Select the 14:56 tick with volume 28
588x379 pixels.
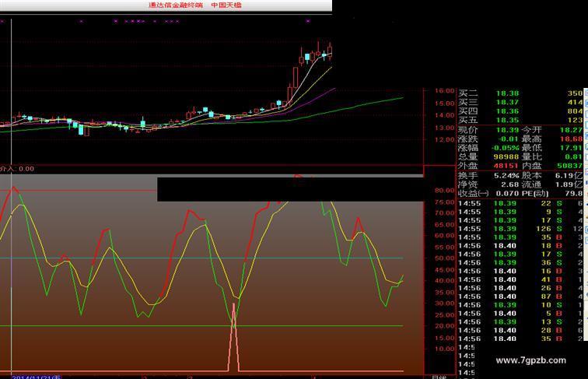[520, 330]
